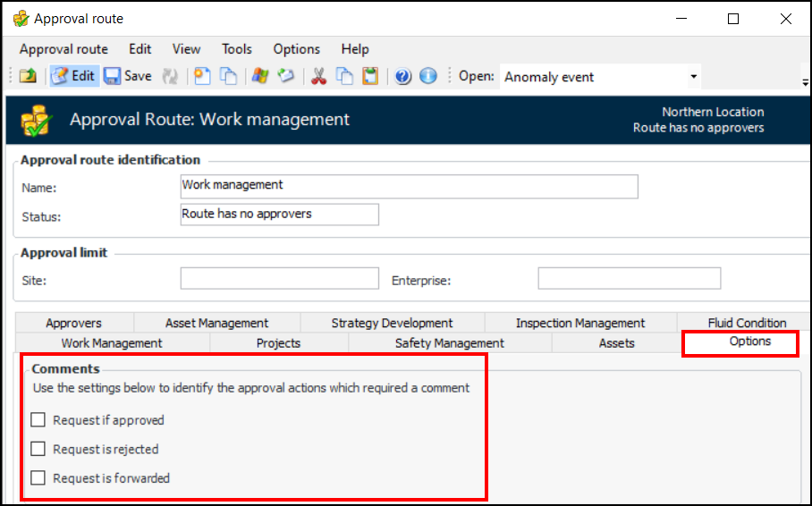Switch to the Approvers tab
Image resolution: width=812 pixels, height=506 pixels.
73,323
